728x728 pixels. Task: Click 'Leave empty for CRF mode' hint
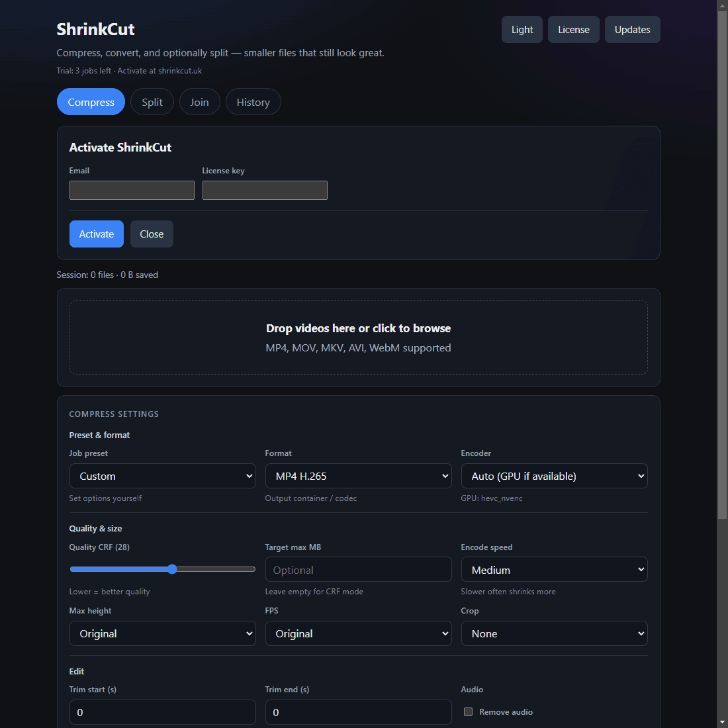314,592
